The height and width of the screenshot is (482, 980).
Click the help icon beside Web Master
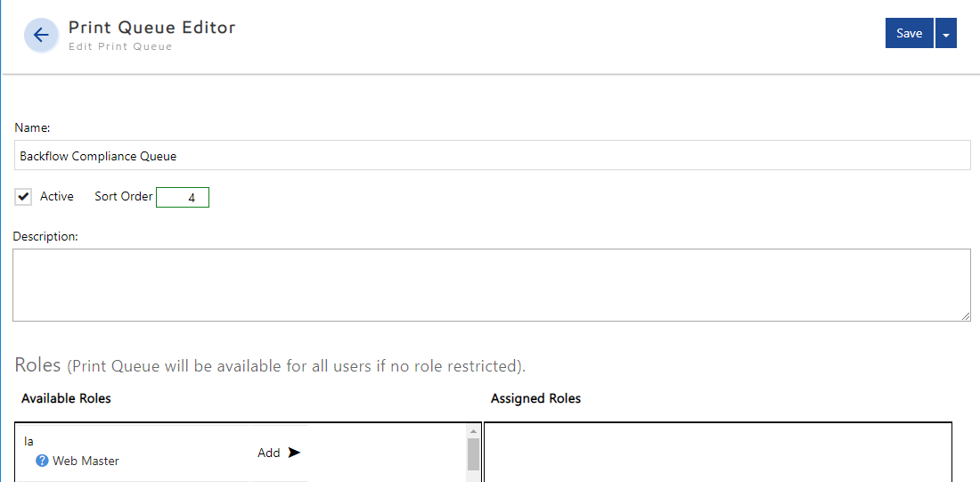pos(42,462)
